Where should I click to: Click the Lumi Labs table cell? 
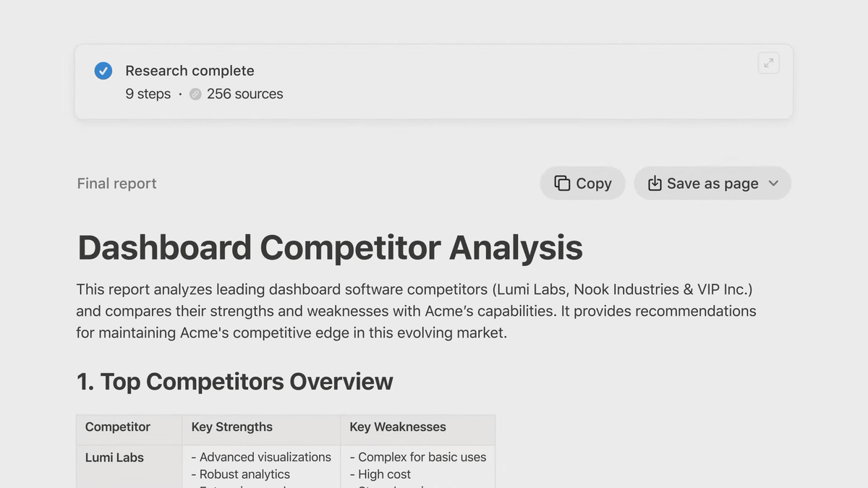(114, 458)
